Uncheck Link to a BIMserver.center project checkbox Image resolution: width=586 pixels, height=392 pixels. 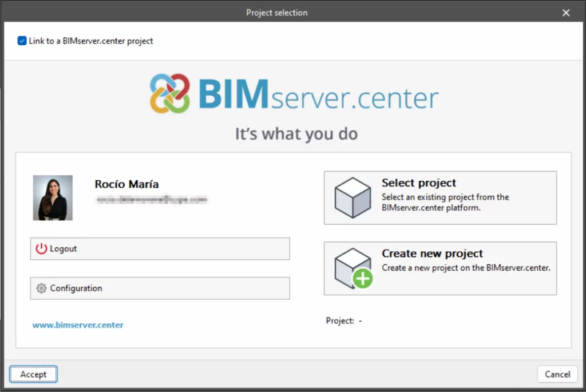tap(22, 41)
